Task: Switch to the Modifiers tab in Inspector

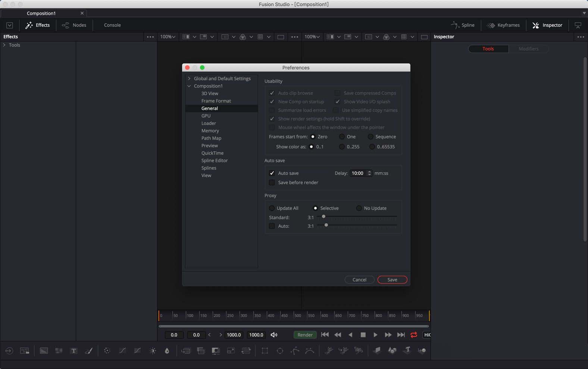Action: pyautogui.click(x=528, y=49)
